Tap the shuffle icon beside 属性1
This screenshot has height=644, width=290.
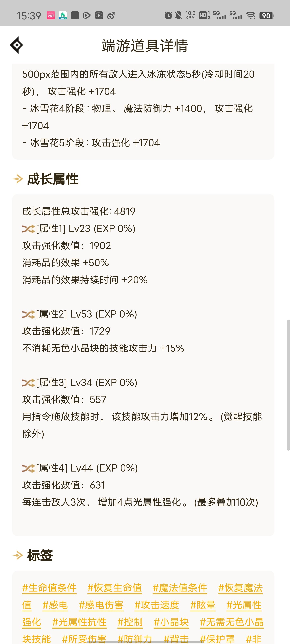point(28,229)
